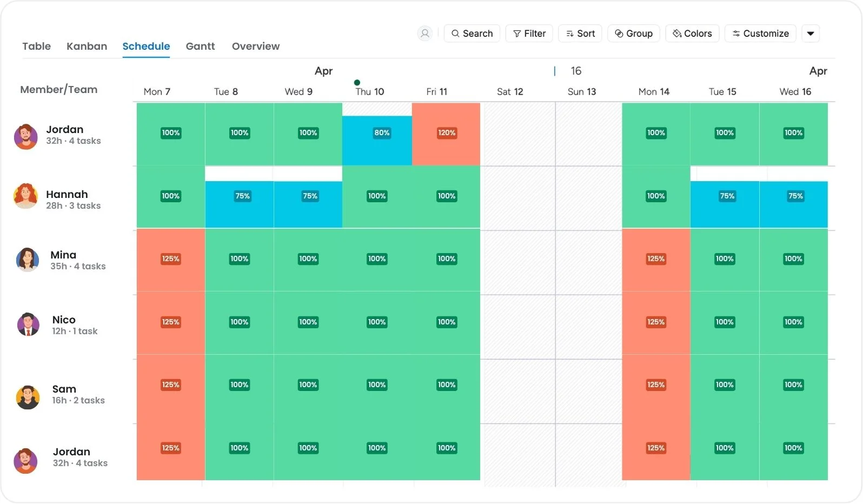Open Mina's 125% cell on Mon 7

click(171, 260)
